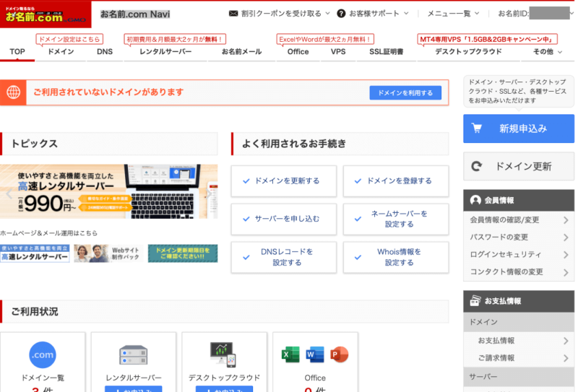Click the next arrow on the topics banner
This screenshot has width=578, height=392.
point(209,193)
